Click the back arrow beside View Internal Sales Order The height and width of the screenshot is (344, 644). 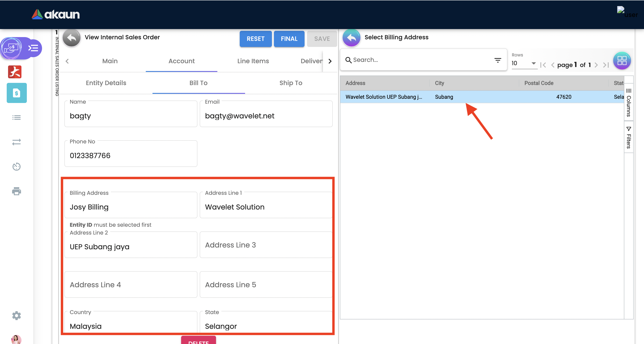pyautogui.click(x=71, y=38)
